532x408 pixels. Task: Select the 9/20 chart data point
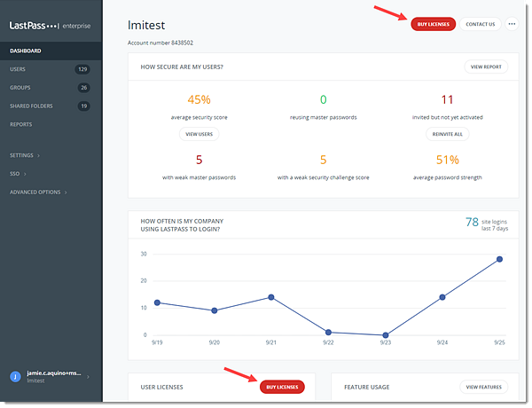point(214,310)
